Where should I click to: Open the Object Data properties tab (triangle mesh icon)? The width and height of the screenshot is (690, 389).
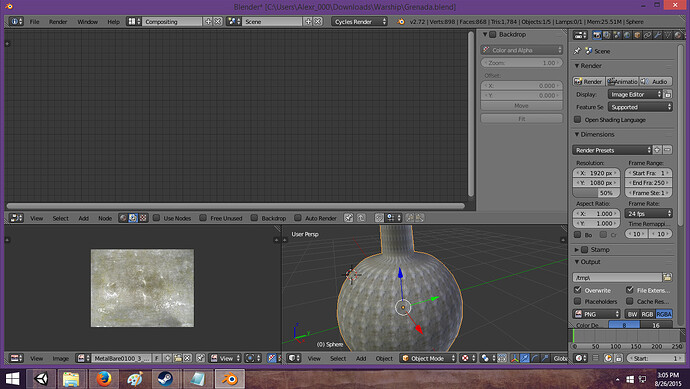point(668,35)
